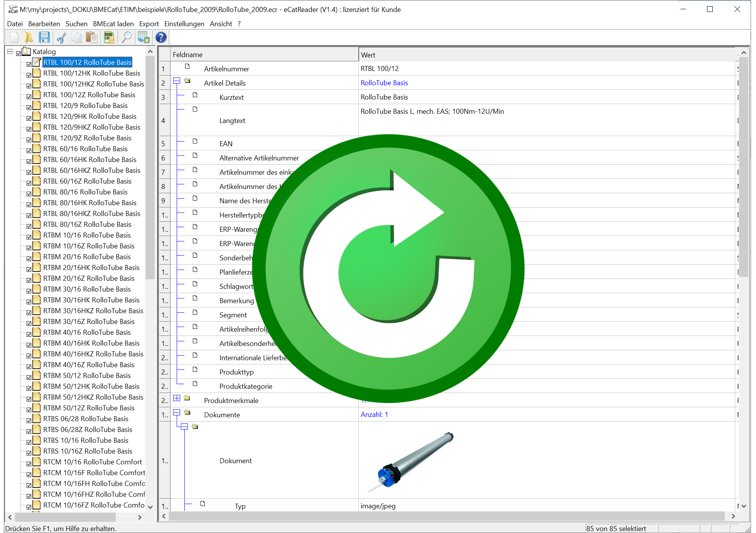This screenshot has width=756, height=533.
Task: Open the BMEcat laden menu
Action: [x=113, y=24]
